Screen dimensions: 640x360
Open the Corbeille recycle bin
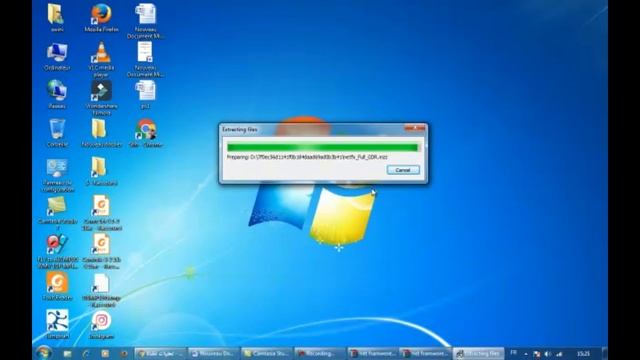coord(57,133)
